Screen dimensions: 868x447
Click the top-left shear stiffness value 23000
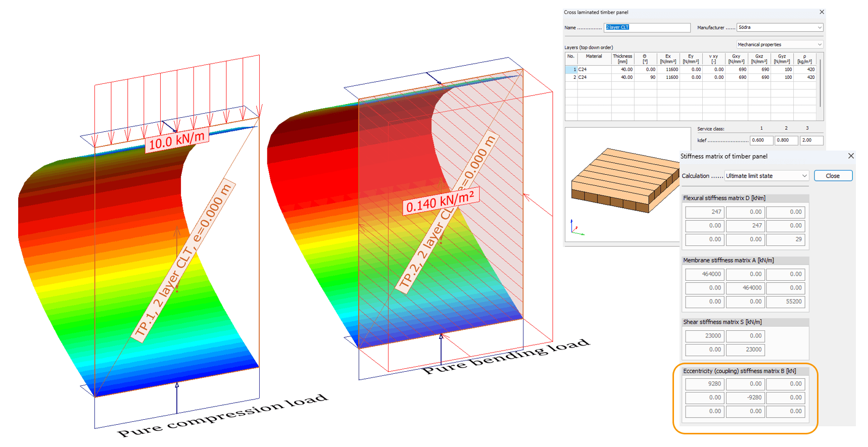coord(705,336)
